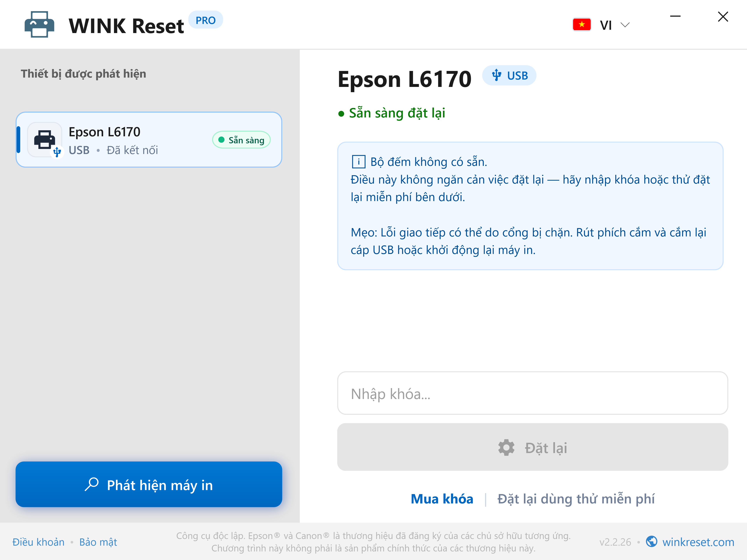Click the USB connection badge next to Epson L6170

[x=509, y=75]
